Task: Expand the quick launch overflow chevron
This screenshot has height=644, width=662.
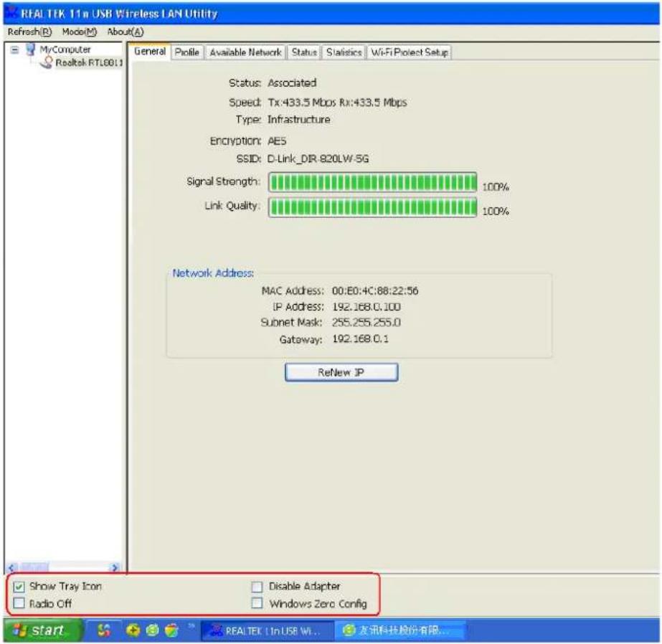Action: [x=191, y=626]
